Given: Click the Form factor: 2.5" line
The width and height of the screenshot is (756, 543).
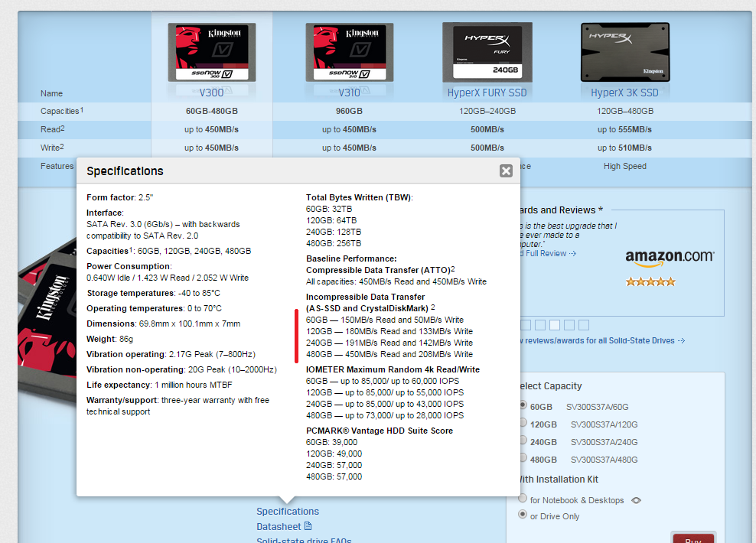Looking at the screenshot, I should tap(119, 197).
